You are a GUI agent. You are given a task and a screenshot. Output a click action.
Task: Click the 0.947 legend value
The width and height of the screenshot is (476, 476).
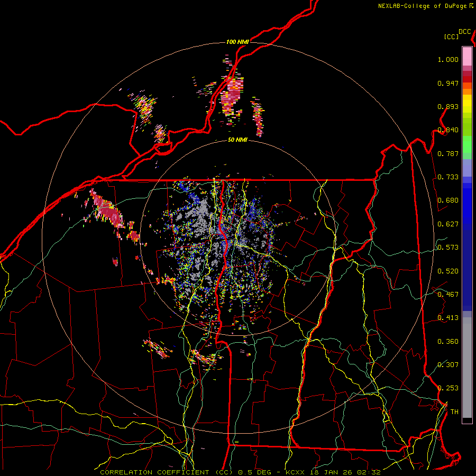(x=448, y=83)
